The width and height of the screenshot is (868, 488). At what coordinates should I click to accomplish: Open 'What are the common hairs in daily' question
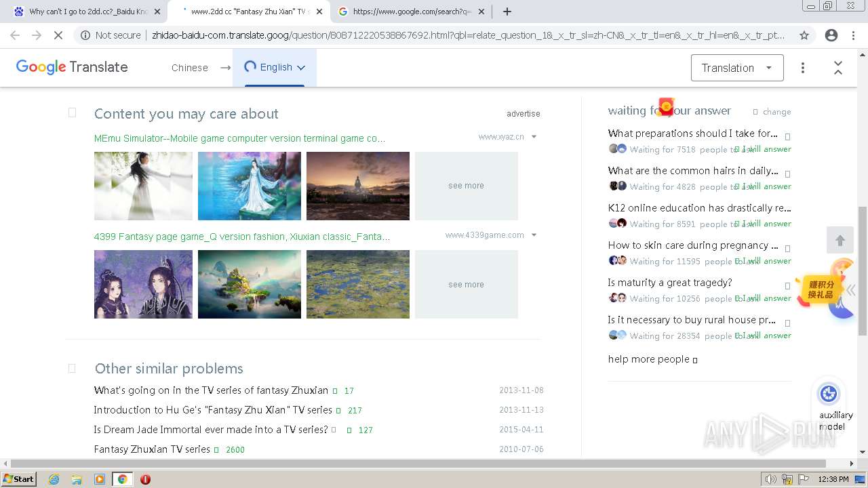693,171
